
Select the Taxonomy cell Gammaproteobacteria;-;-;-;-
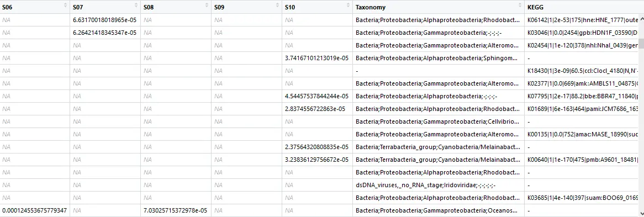pos(439,33)
